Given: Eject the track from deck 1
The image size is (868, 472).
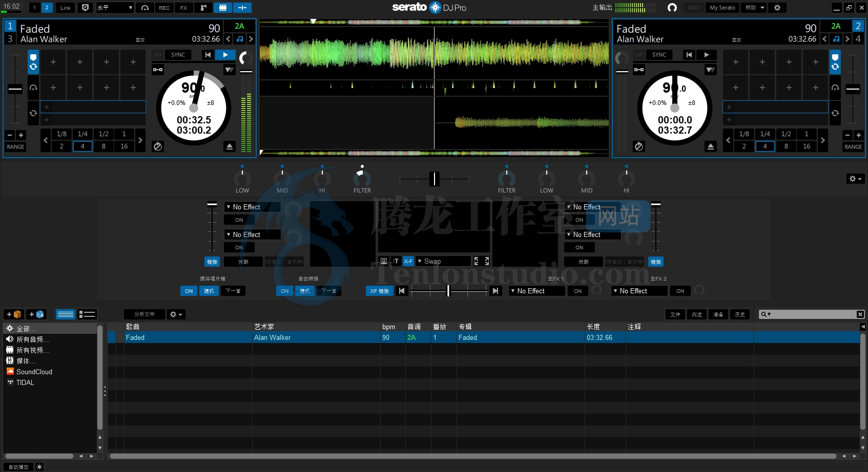Looking at the screenshot, I should (x=230, y=146).
